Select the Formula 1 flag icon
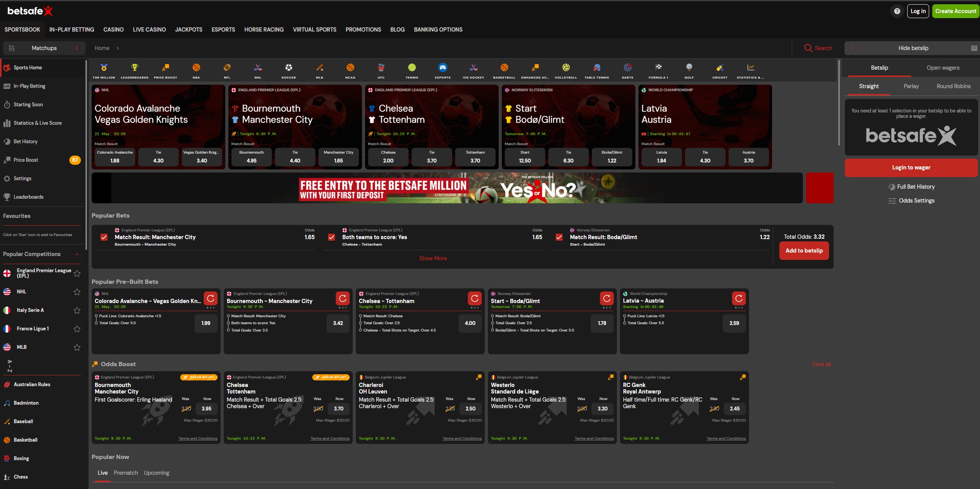The width and height of the screenshot is (980, 489). tap(658, 68)
